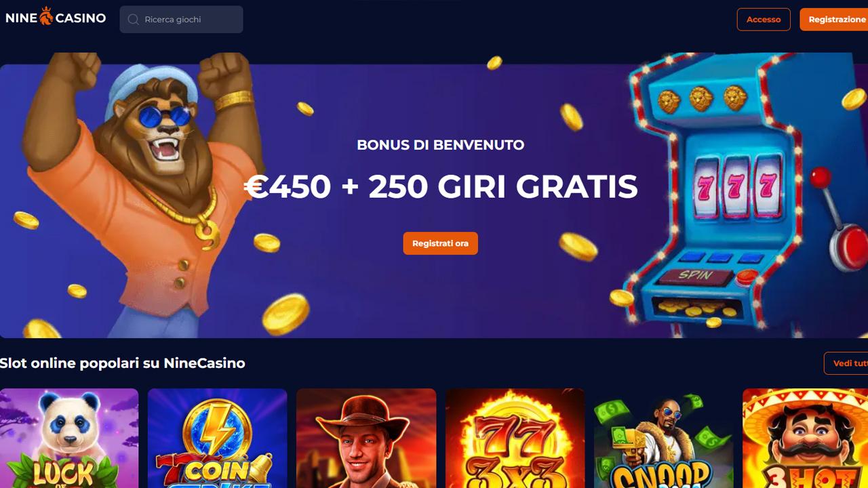This screenshot has width=868, height=488.
Task: Click the Slot online popolari heading
Action: point(123,363)
